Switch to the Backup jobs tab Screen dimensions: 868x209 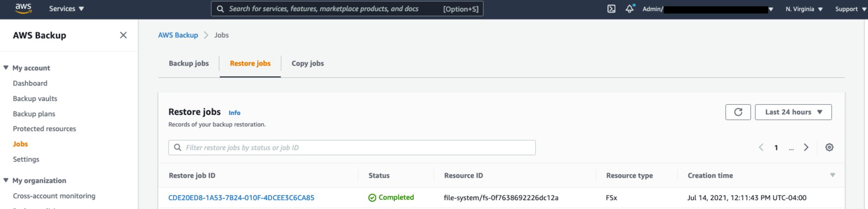pyautogui.click(x=189, y=63)
